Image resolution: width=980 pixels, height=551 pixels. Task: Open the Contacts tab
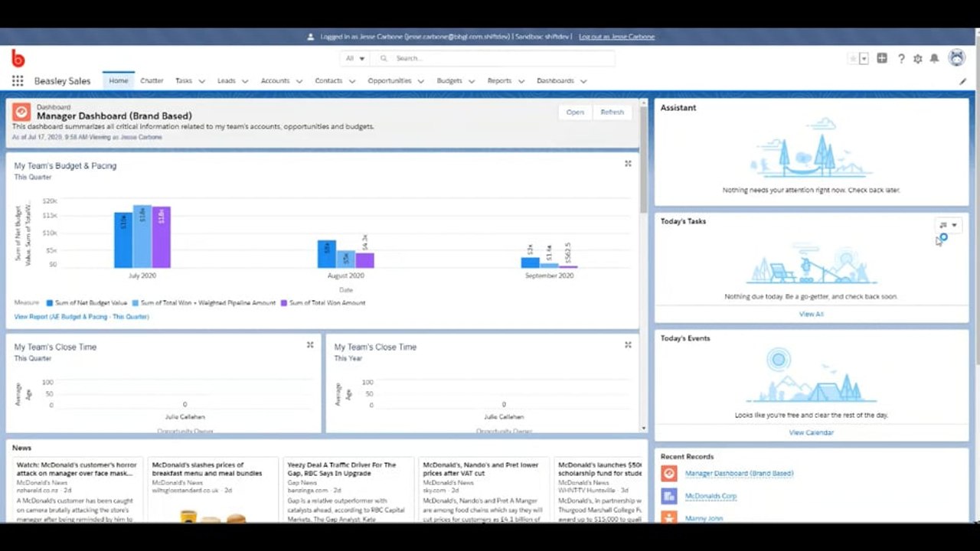click(328, 80)
